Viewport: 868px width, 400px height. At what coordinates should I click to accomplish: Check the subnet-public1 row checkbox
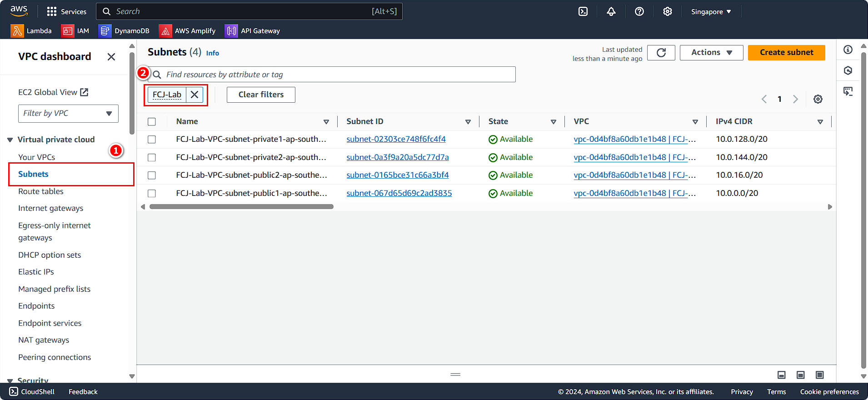pos(152,194)
